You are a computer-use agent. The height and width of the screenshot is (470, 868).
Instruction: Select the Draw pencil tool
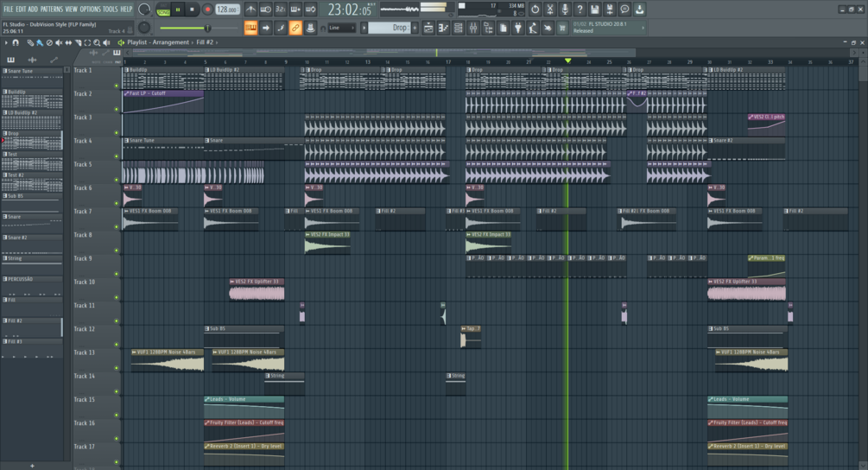pos(30,42)
